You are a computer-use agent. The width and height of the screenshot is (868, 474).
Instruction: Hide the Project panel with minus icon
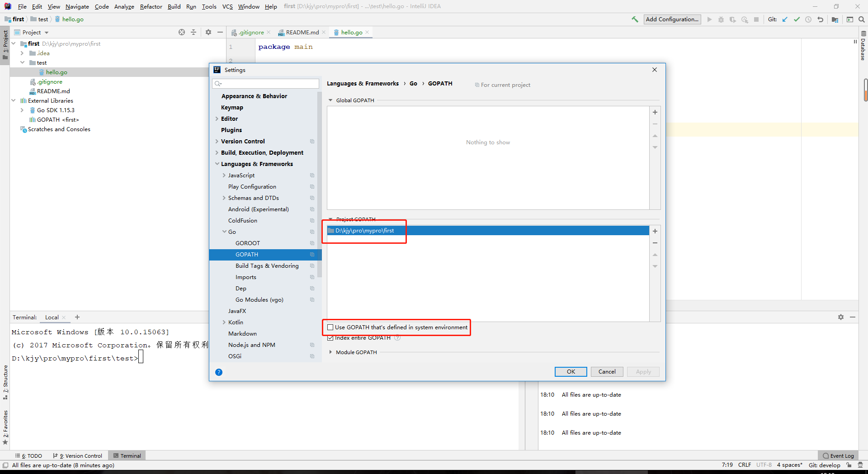click(x=220, y=32)
